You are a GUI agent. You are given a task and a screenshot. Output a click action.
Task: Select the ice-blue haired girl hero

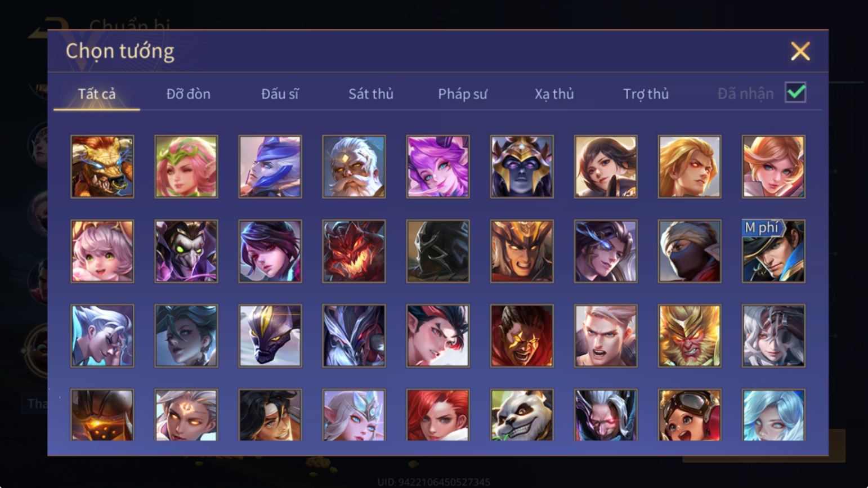click(773, 415)
